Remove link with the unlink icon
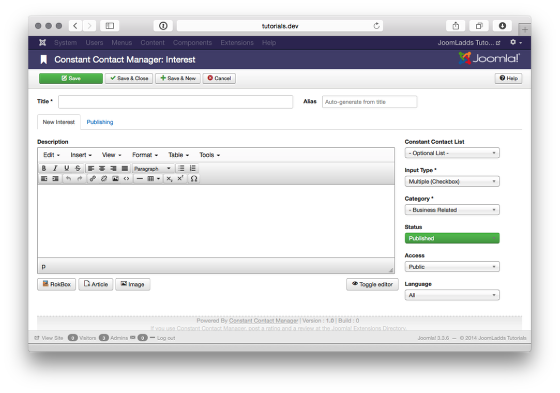560x393 pixels. pos(104,178)
